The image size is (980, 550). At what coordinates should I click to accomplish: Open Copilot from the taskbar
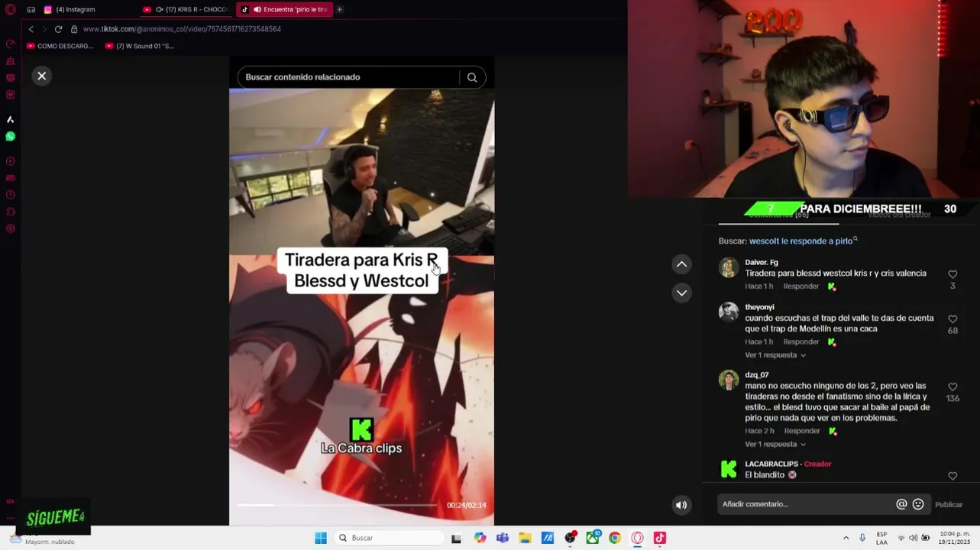(480, 538)
